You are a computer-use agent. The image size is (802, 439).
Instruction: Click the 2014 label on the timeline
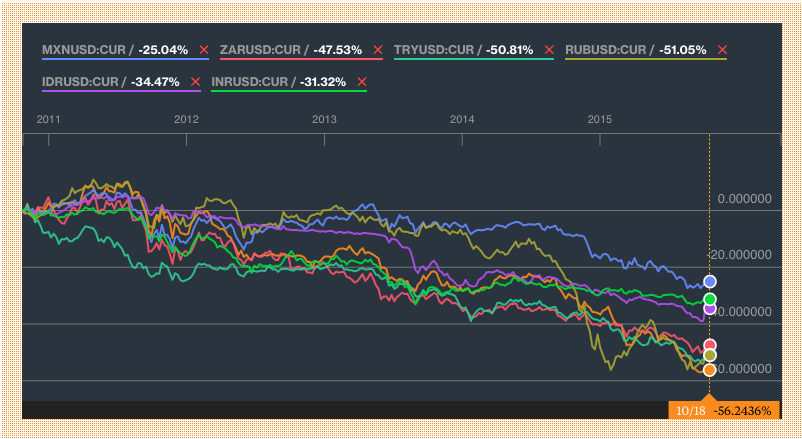(x=461, y=119)
